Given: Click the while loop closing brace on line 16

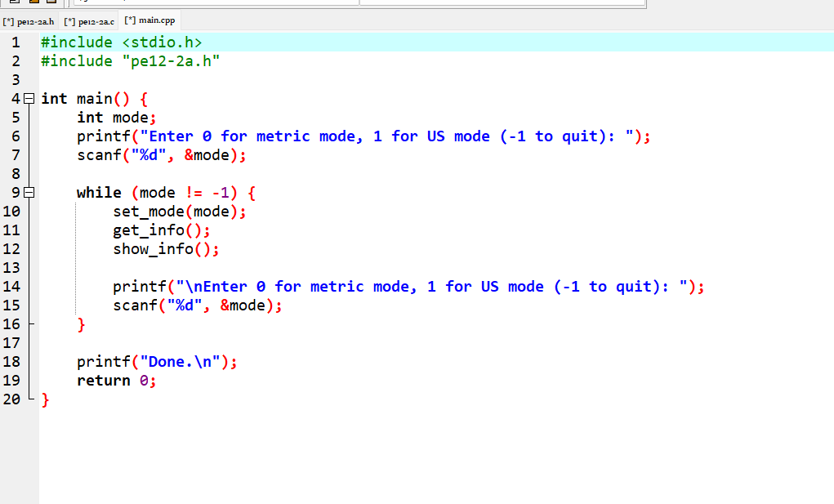Looking at the screenshot, I should (81, 324).
